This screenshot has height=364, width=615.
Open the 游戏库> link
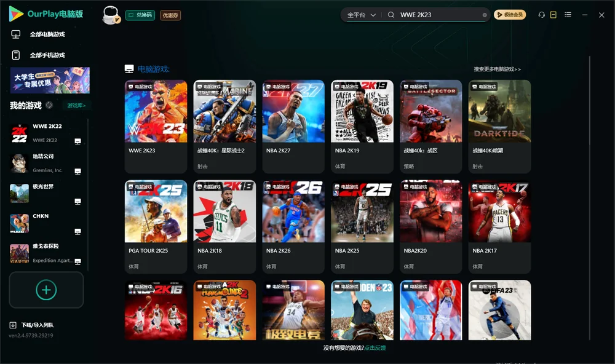[x=76, y=105]
